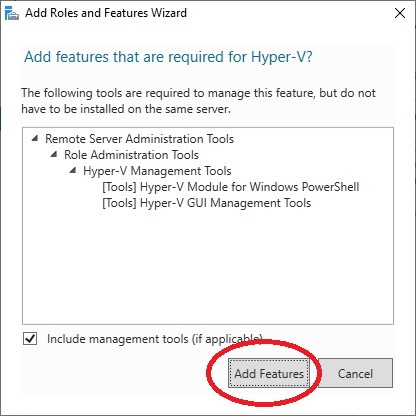Select the Hyper-V Management Tools entry
Screen dimensions: 416x416
[157, 171]
